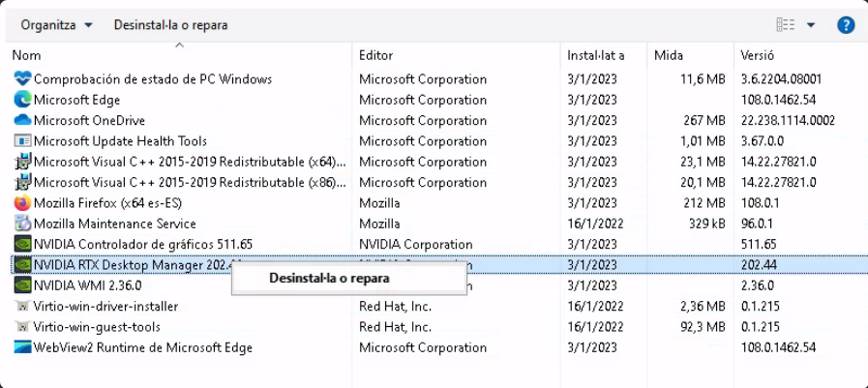Sort list by the Nom column header
This screenshot has width=868, height=388.
point(27,55)
